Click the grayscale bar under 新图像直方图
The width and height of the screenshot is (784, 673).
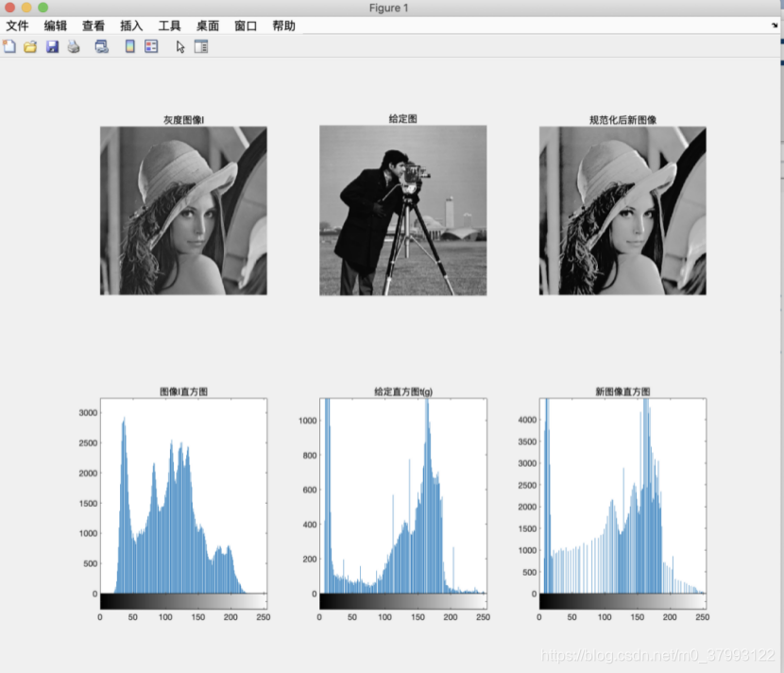click(622, 601)
